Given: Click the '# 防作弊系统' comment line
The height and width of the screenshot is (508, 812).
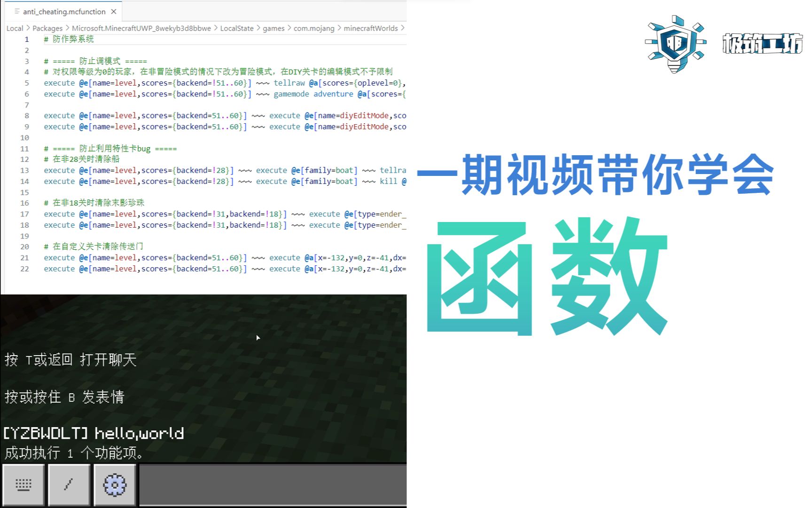Looking at the screenshot, I should click(69, 39).
